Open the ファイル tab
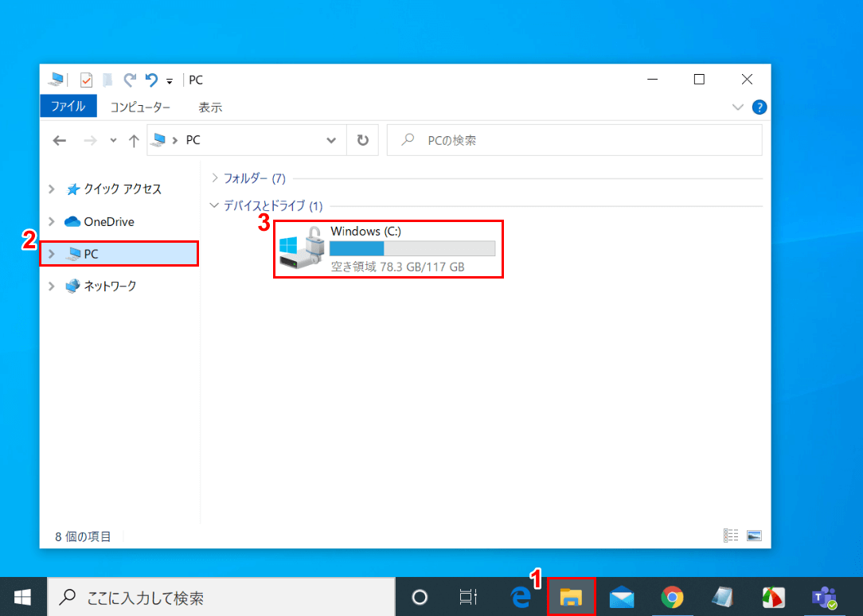The image size is (863, 616). 68,107
